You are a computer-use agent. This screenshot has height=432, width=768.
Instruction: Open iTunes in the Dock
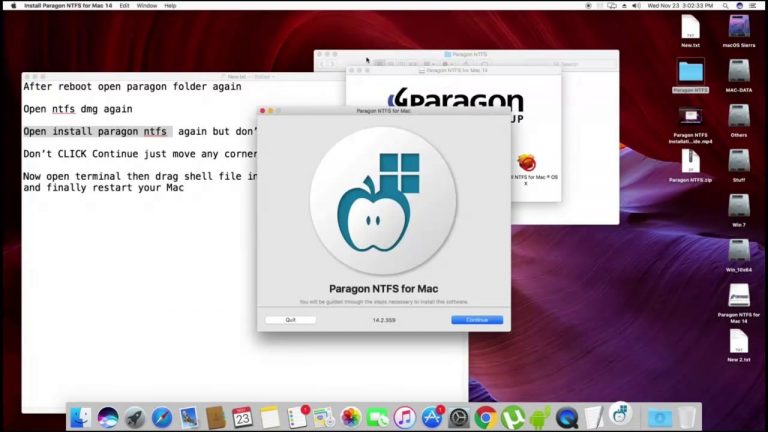405,418
